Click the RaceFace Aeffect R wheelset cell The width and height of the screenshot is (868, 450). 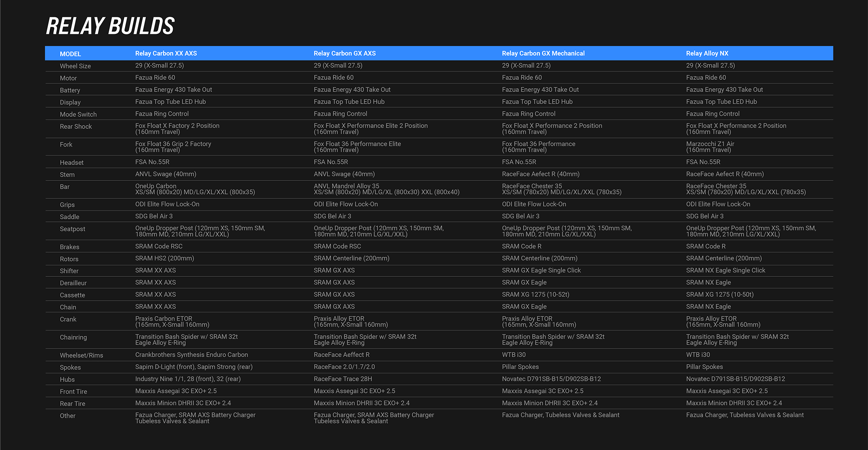click(x=342, y=355)
